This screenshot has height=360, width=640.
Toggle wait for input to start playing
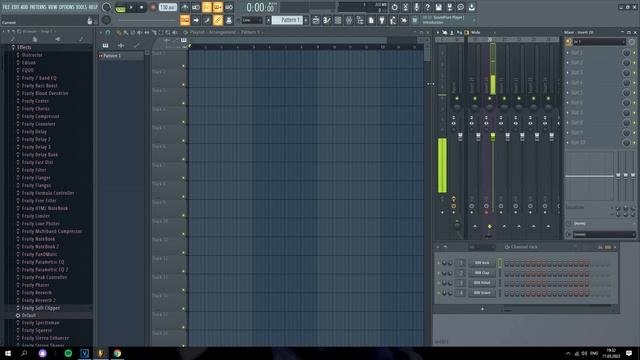pyautogui.click(x=196, y=7)
